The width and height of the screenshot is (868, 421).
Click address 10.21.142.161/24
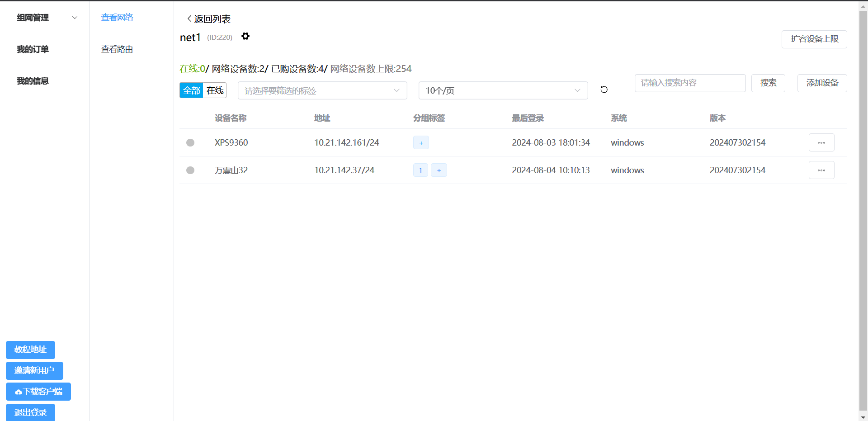(347, 142)
